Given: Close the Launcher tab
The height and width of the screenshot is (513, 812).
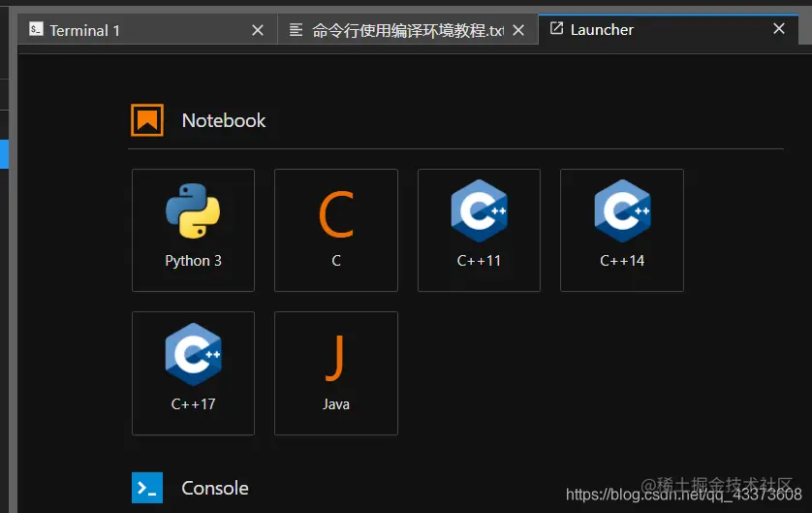Looking at the screenshot, I should pyautogui.click(x=779, y=29).
